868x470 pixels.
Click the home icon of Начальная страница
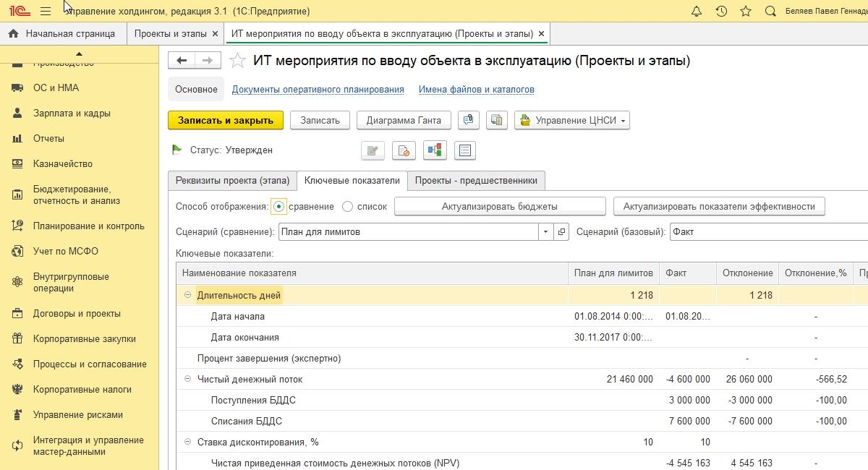[13, 33]
